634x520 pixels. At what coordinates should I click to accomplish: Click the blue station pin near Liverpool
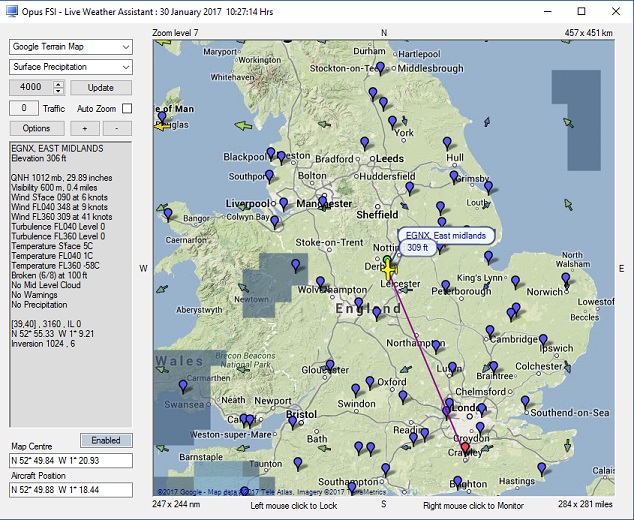pos(284,203)
